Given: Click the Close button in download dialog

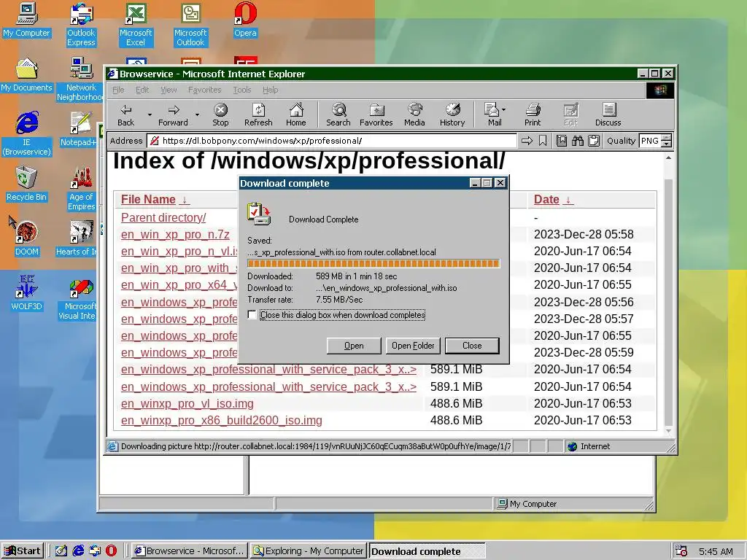Looking at the screenshot, I should click(x=472, y=346).
